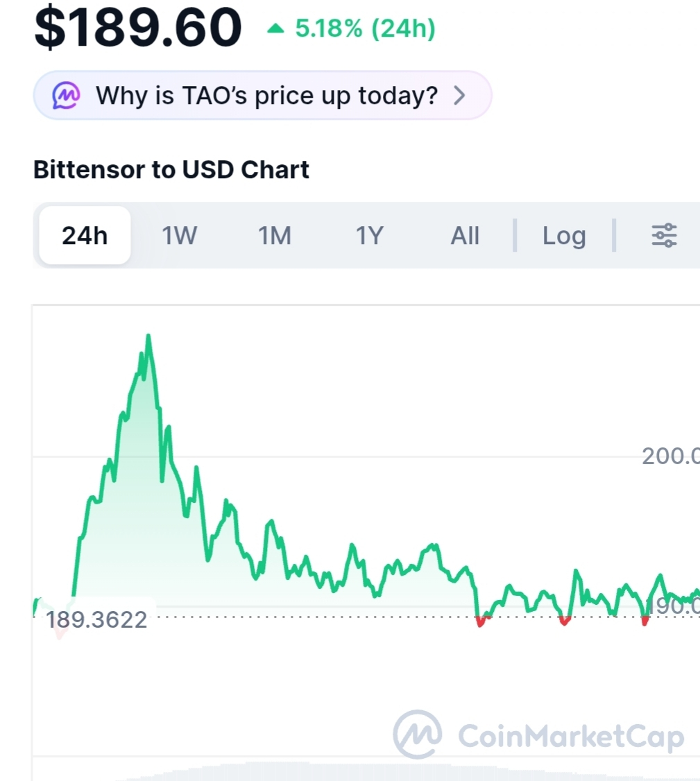This screenshot has height=781, width=700.
Task: Select the 24h timeframe tab
Action: tap(85, 236)
